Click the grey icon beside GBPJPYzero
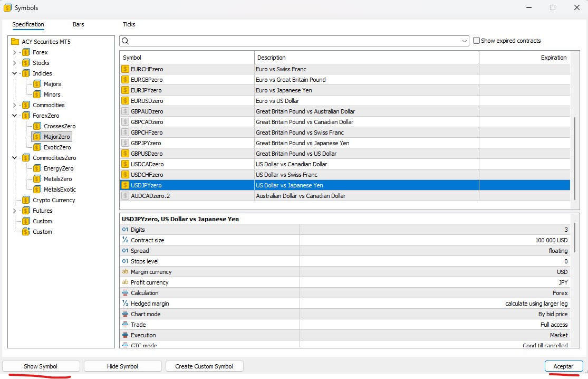588x379 pixels. tap(125, 143)
